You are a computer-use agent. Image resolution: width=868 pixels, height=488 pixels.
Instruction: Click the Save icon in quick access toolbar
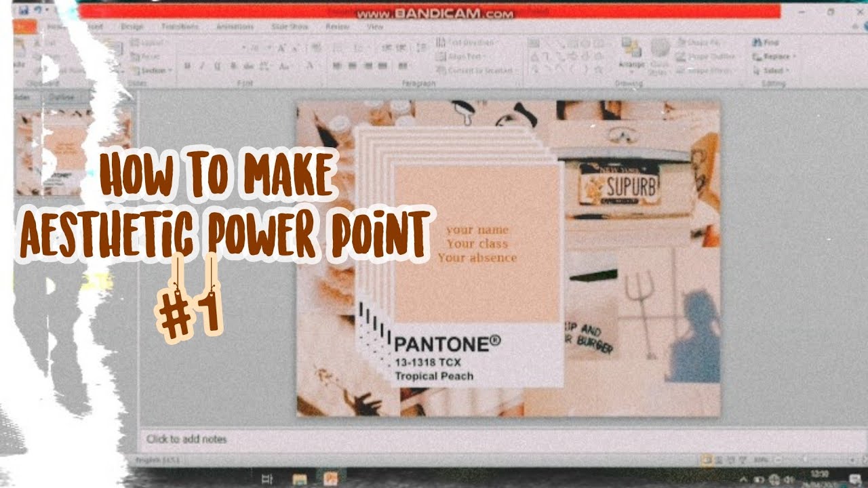(24, 12)
